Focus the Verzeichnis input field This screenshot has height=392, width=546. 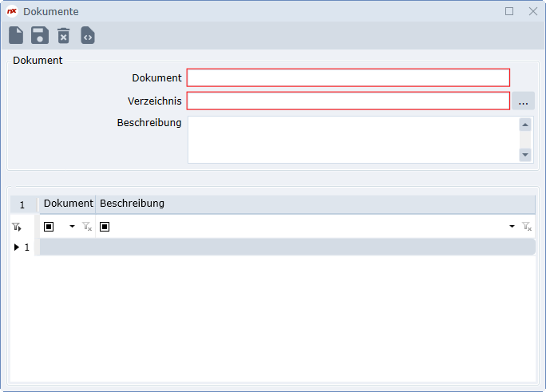348,101
